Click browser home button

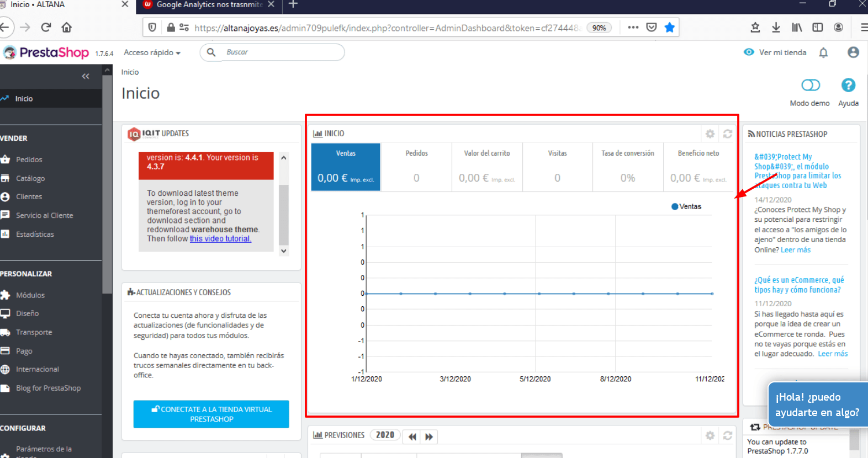[67, 27]
